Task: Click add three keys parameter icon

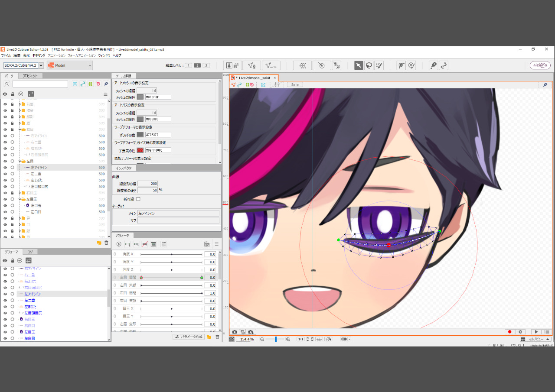Action: pyautogui.click(x=136, y=244)
